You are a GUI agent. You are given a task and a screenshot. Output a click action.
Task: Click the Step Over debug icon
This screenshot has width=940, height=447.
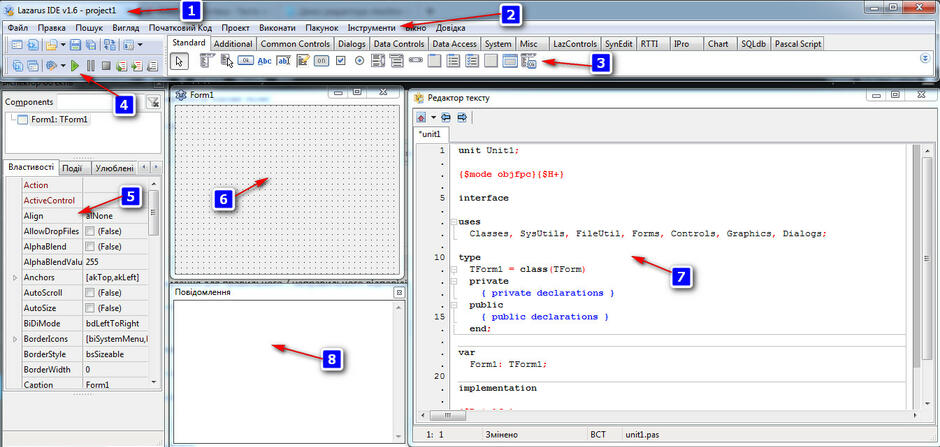tap(137, 65)
